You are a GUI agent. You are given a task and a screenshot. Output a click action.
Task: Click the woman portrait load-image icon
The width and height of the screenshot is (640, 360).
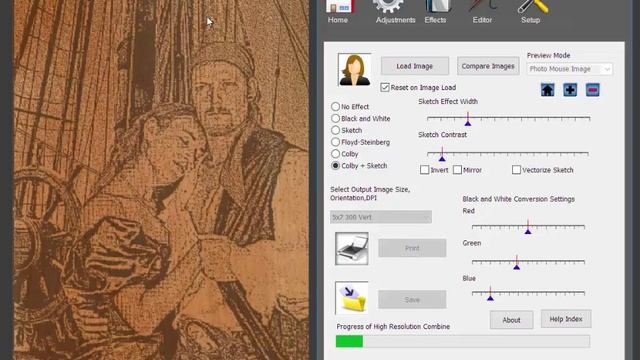click(354, 69)
